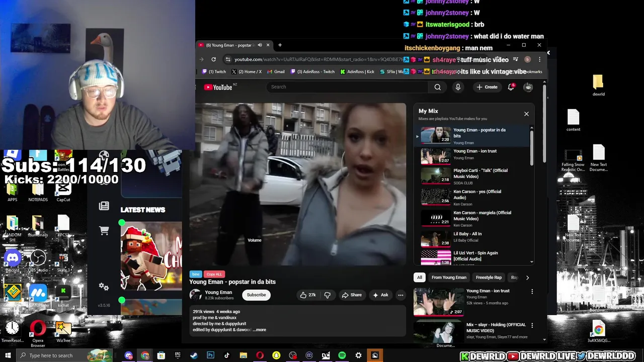The image size is (644, 362).
Task: Show next filter chips arrow
Action: click(527, 278)
